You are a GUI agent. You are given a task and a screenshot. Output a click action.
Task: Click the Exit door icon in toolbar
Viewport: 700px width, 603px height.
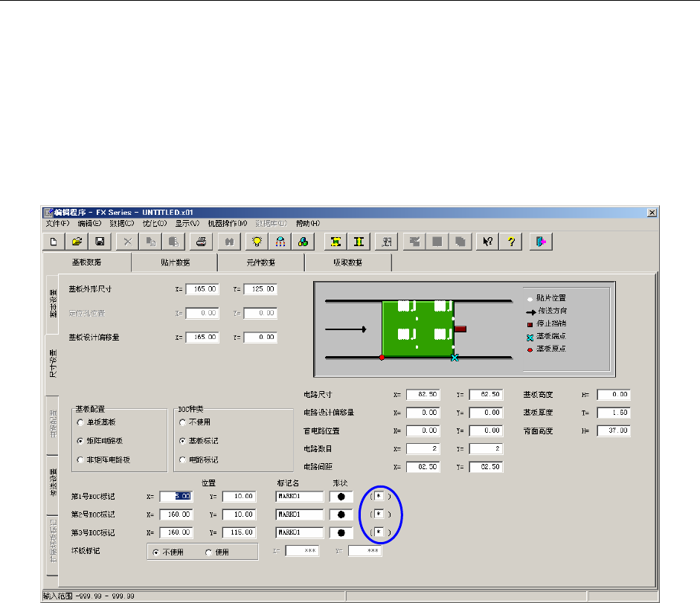539,242
